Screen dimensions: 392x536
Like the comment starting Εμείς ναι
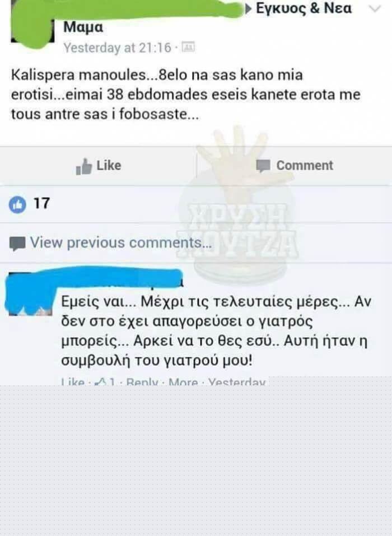73,382
